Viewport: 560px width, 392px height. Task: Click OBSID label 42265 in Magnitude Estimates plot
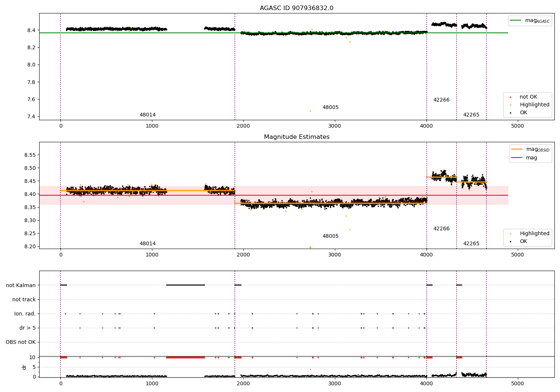tap(471, 243)
